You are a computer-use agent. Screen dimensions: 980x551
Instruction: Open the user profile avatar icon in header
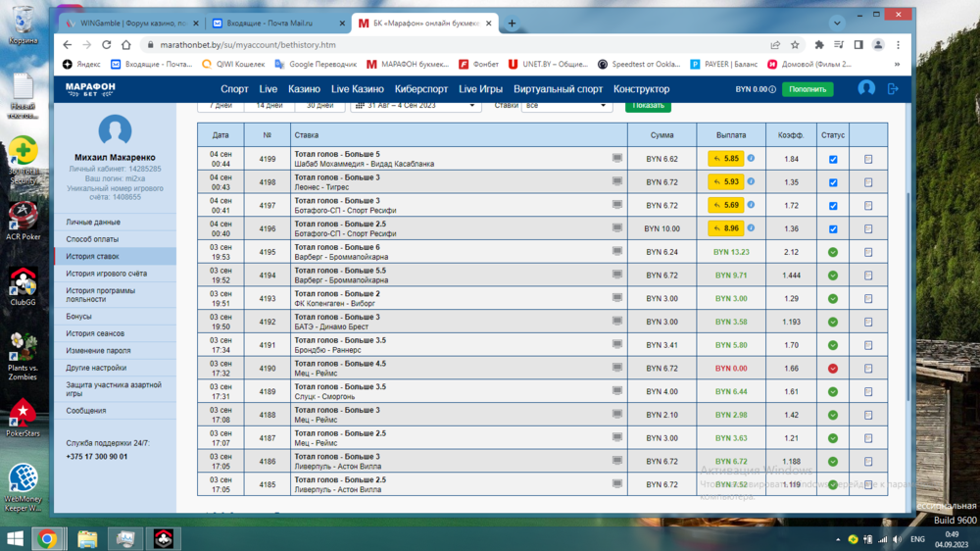tap(866, 88)
